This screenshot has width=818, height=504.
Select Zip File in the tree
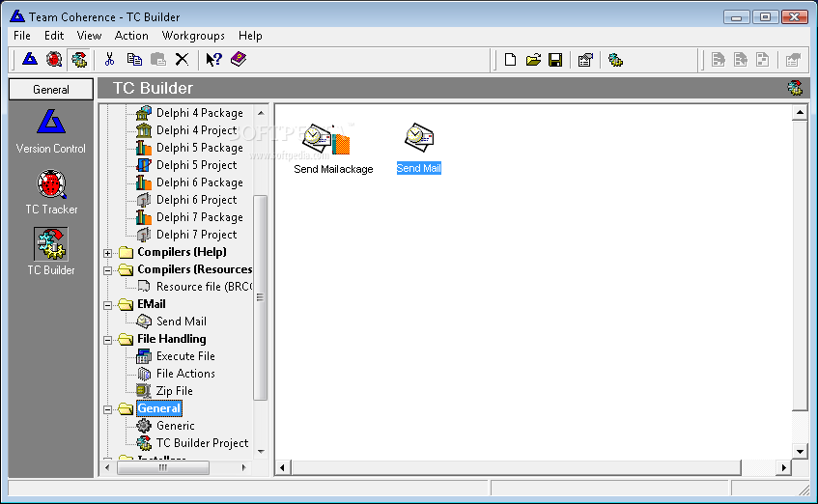pyautogui.click(x=174, y=391)
